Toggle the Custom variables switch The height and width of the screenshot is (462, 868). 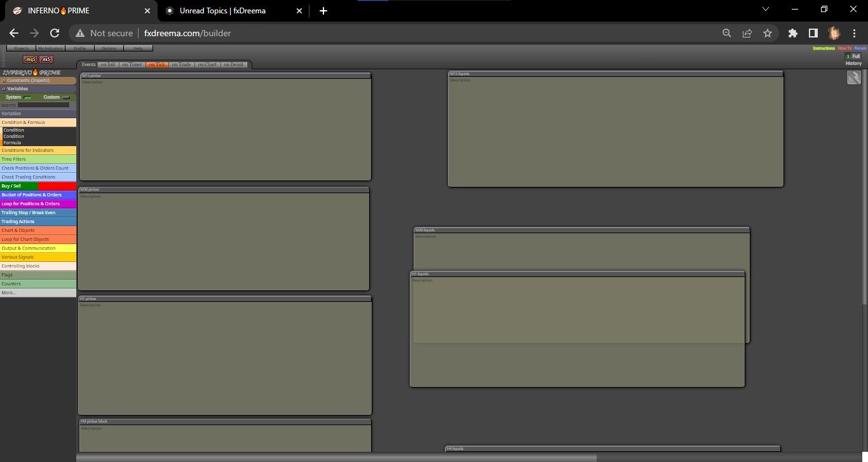[x=66, y=97]
